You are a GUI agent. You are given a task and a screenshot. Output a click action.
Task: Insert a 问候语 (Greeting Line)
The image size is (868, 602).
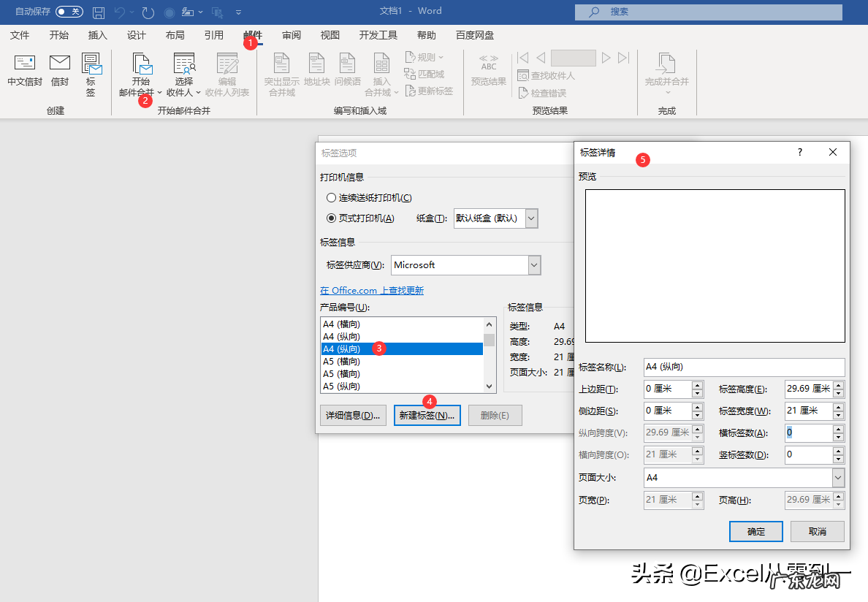click(x=347, y=73)
